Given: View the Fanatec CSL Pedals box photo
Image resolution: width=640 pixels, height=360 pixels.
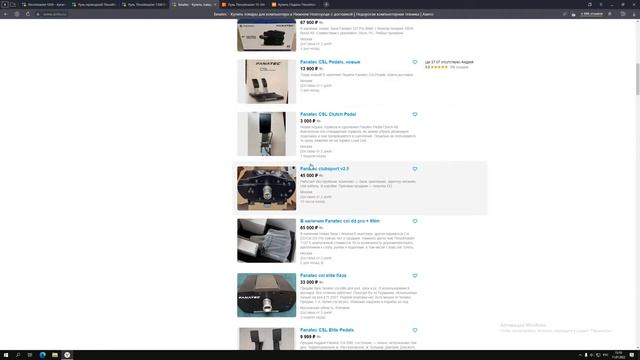Looking at the screenshot, I should [x=267, y=82].
